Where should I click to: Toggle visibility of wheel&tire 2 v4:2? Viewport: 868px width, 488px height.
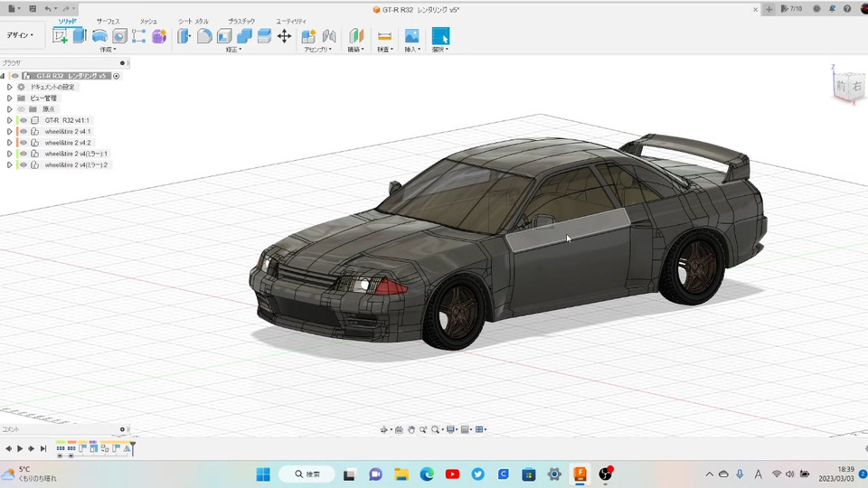pos(24,142)
